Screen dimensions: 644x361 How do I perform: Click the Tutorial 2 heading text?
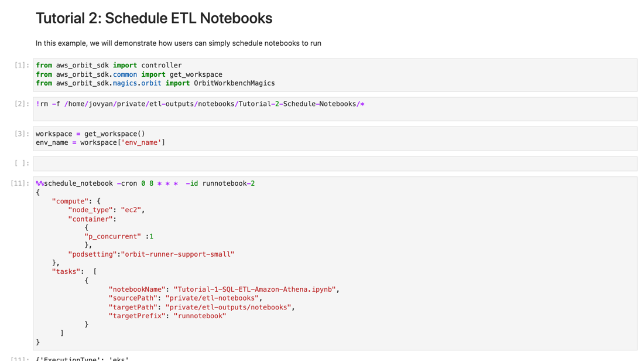tap(153, 18)
